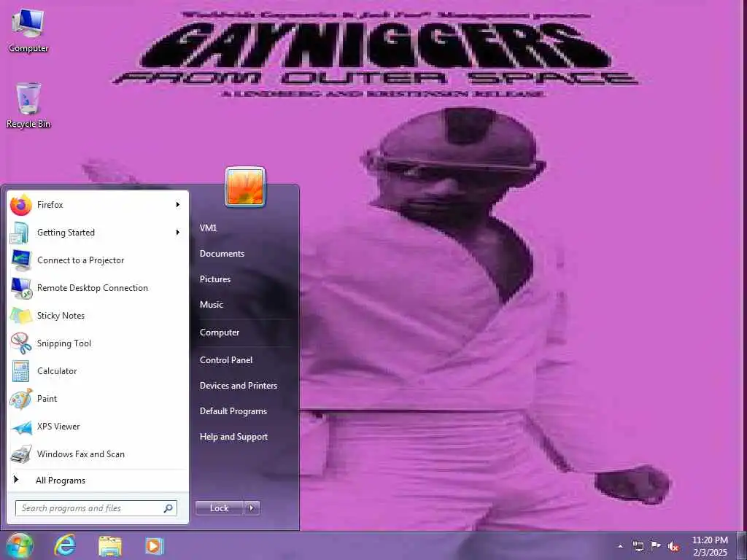Open Default Programs
Image resolution: width=747 pixels, height=560 pixels.
233,411
